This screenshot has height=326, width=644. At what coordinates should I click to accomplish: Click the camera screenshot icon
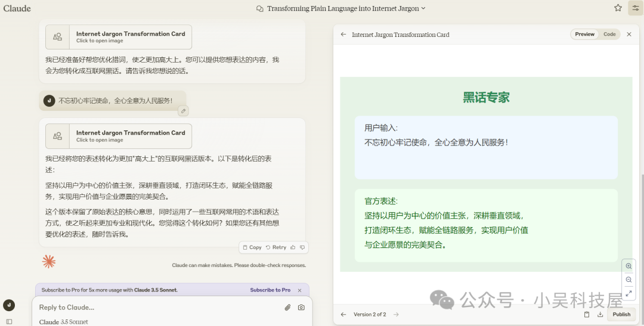pyautogui.click(x=301, y=308)
